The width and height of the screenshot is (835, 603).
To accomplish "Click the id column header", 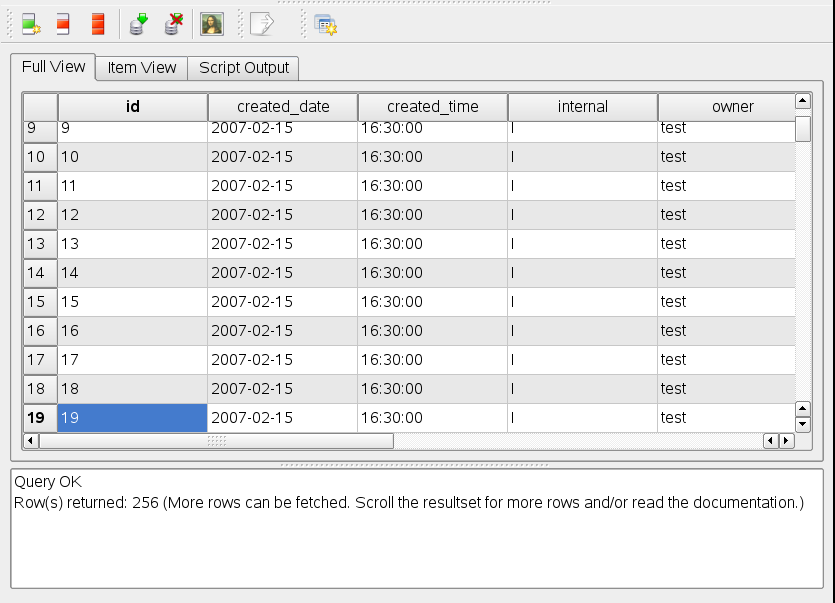I will pyautogui.click(x=132, y=106).
